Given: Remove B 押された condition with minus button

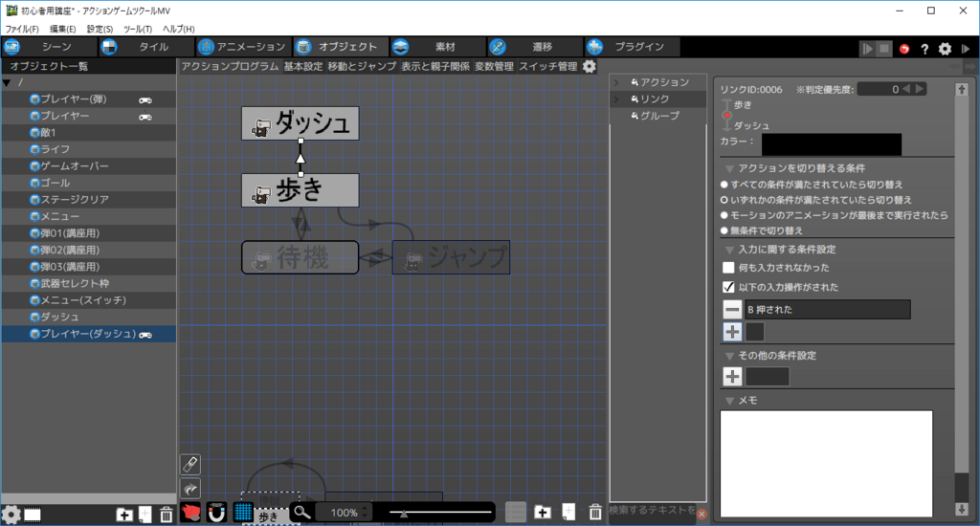Looking at the screenshot, I should point(732,310).
